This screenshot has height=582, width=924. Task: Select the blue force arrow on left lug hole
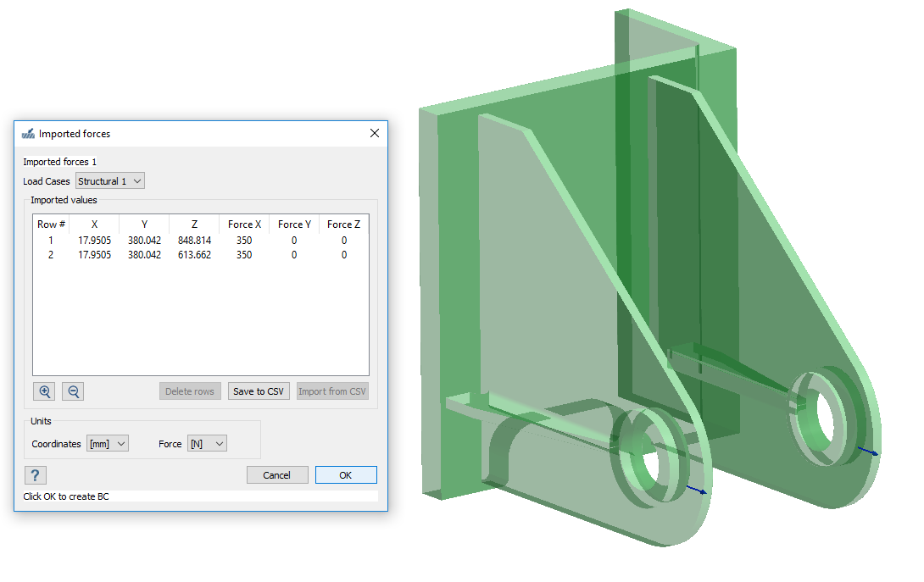(696, 489)
